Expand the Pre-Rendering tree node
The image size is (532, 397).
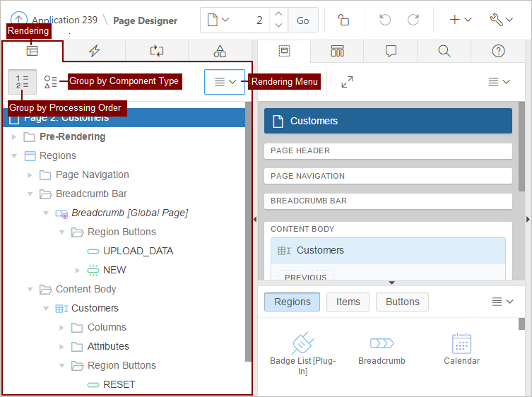click(x=14, y=136)
